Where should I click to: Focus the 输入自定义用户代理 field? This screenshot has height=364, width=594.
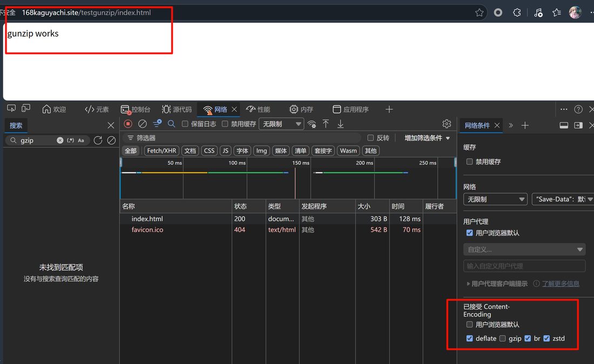point(524,266)
